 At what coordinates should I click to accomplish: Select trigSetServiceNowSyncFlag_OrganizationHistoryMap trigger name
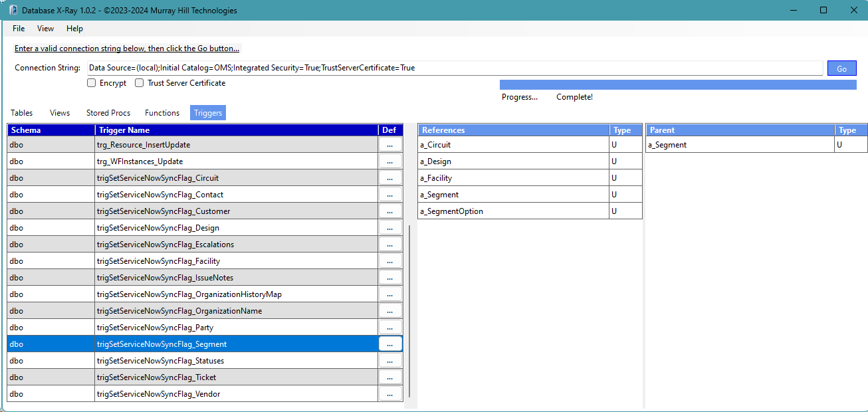[236, 294]
